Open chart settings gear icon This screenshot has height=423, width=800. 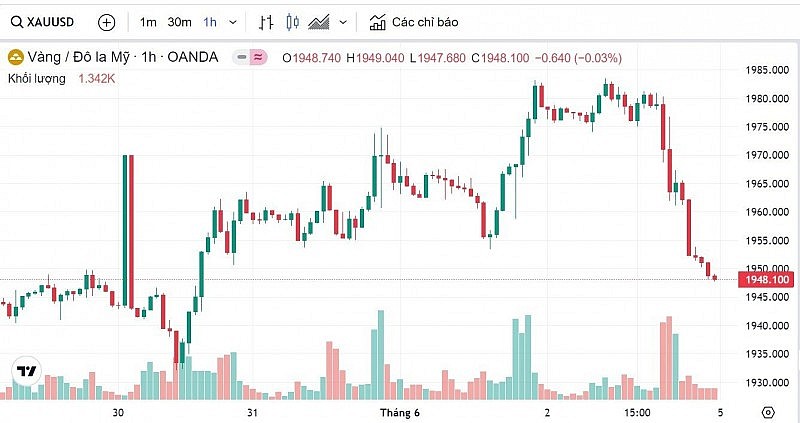click(767, 412)
